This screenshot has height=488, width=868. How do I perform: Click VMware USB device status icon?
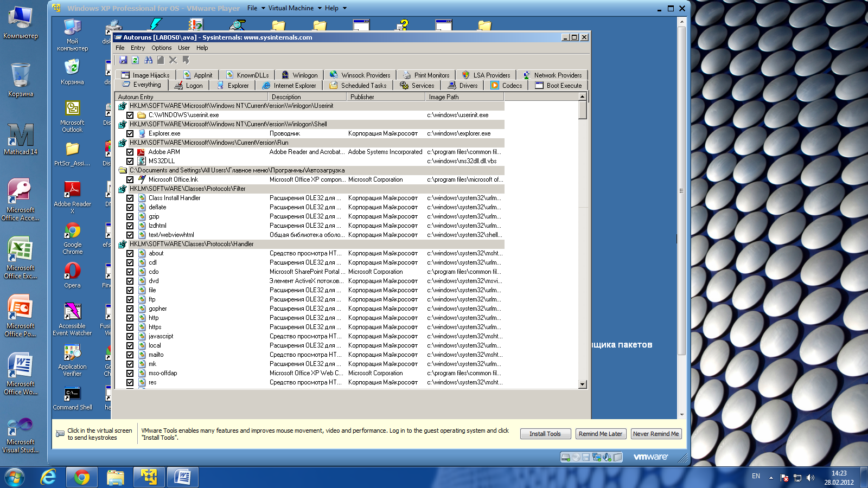[x=617, y=457]
